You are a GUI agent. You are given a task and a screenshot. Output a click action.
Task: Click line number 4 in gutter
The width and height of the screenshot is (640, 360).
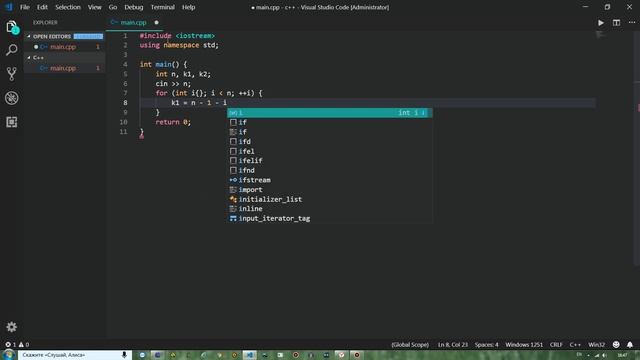[x=125, y=64]
